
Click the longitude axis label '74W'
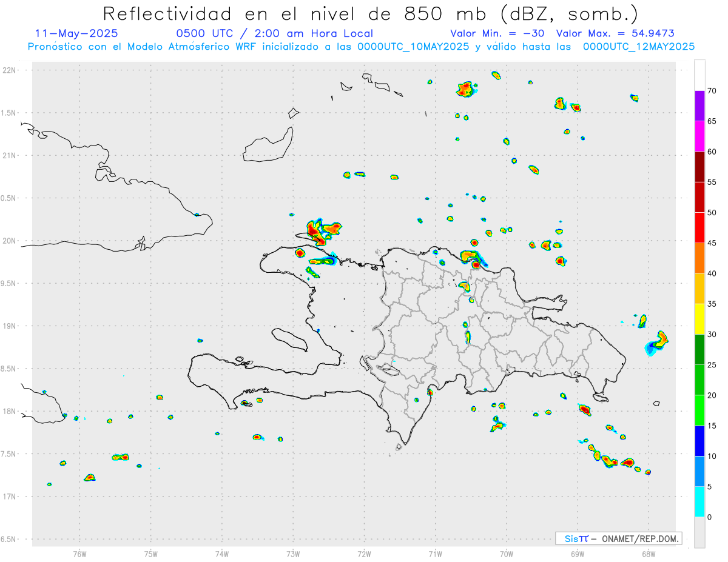(222, 554)
